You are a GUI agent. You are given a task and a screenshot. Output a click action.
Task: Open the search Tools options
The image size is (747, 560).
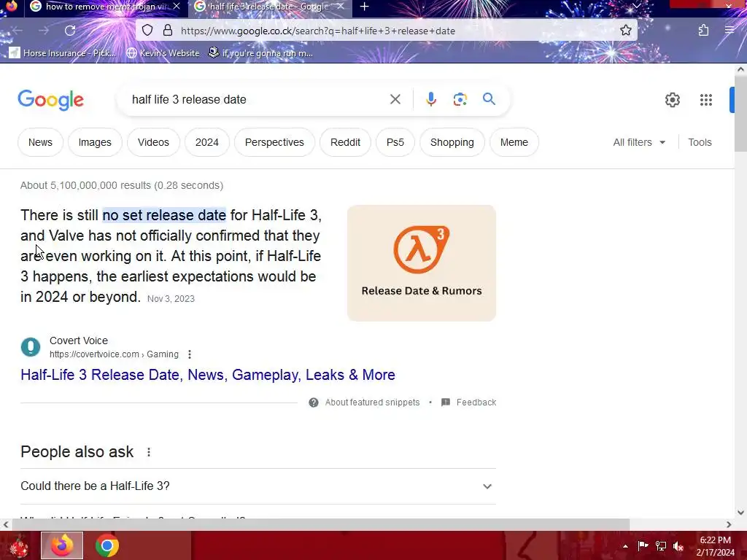700,142
